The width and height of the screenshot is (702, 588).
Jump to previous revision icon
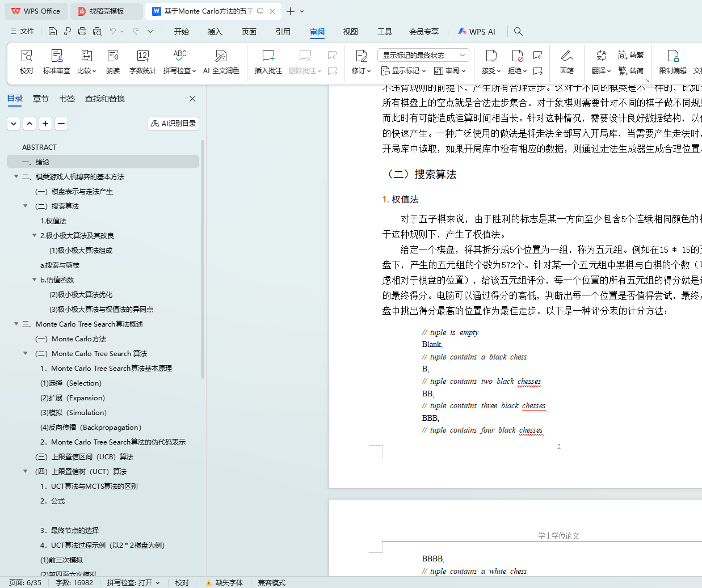538,55
